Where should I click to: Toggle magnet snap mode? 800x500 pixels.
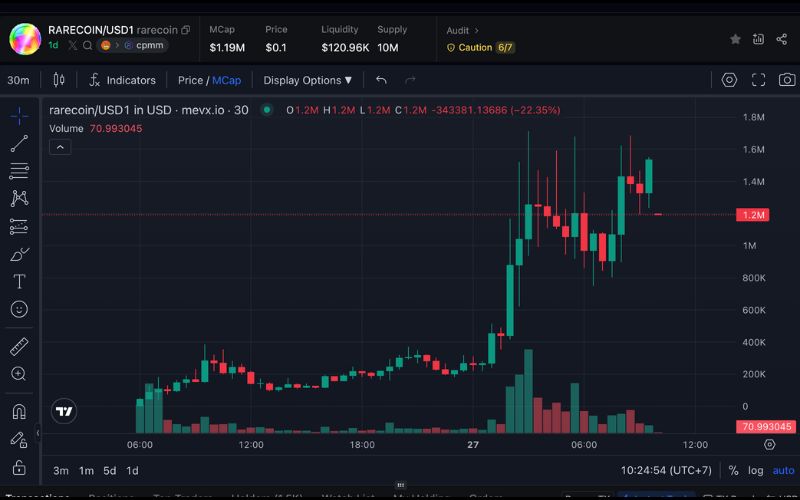pyautogui.click(x=19, y=411)
